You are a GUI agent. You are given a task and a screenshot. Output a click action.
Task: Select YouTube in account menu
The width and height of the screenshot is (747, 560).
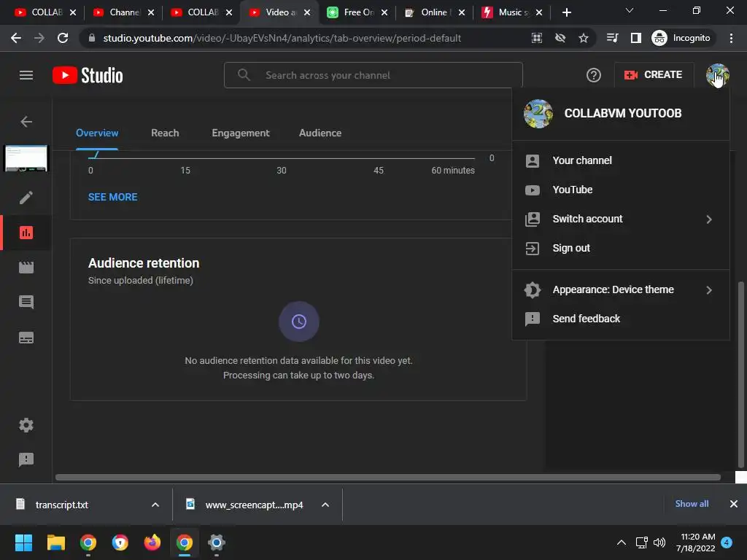coord(621,190)
